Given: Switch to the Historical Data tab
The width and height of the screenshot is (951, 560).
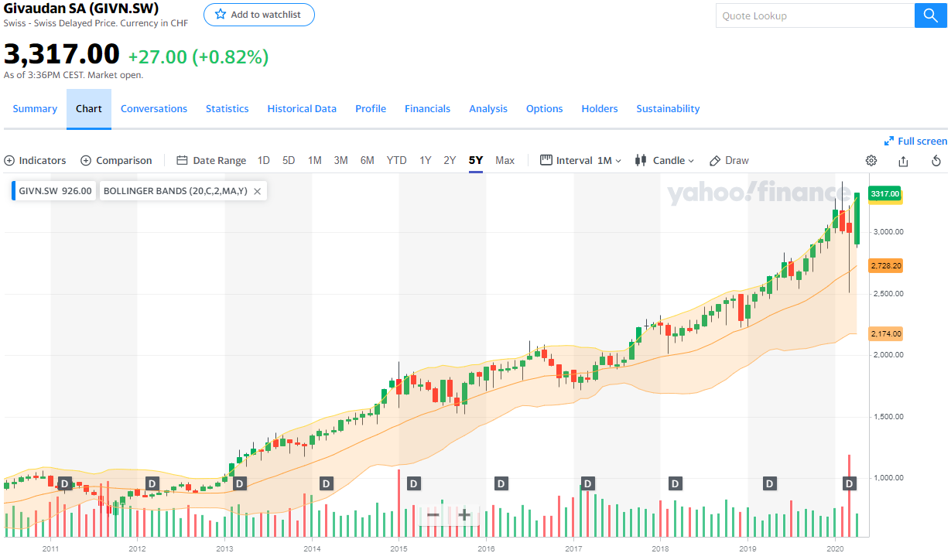Looking at the screenshot, I should [x=302, y=109].
